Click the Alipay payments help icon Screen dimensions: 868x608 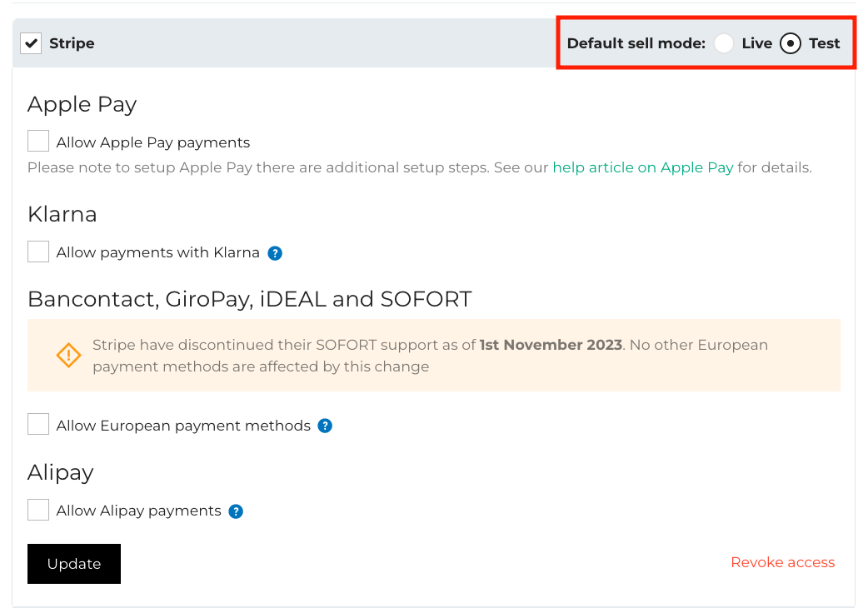click(236, 511)
